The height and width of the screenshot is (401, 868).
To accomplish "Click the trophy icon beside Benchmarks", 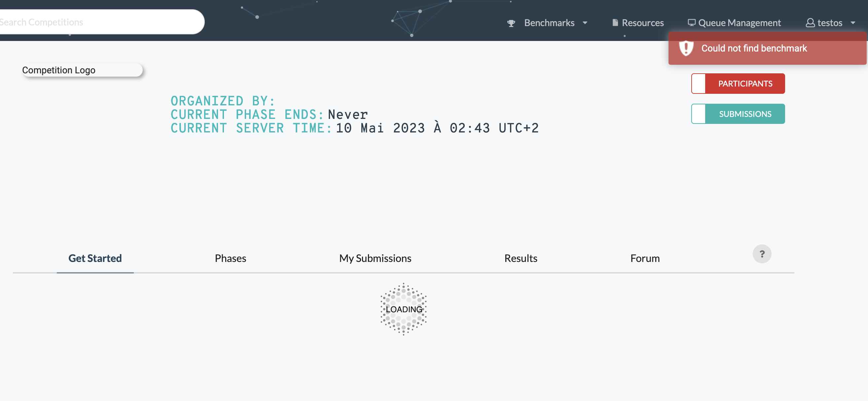I will 511,22.
